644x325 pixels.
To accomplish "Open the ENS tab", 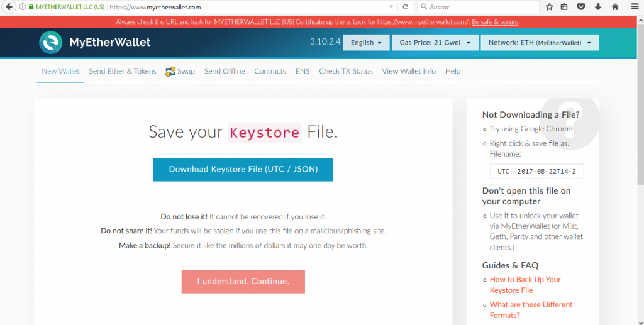I will [x=303, y=71].
